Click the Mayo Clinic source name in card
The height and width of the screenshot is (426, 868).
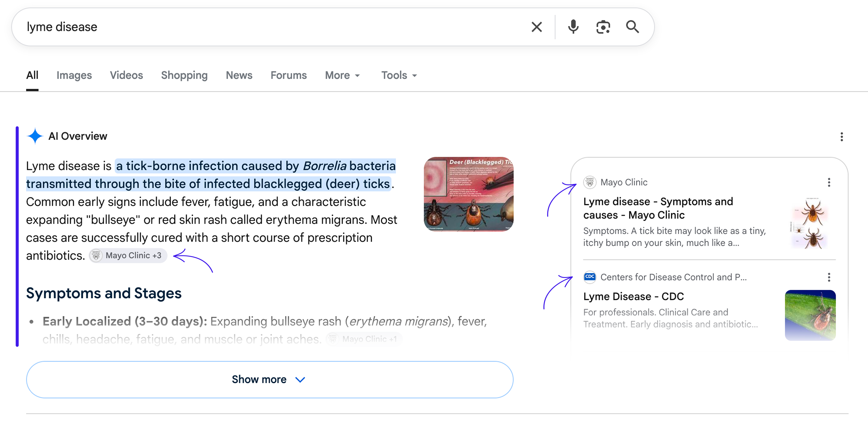(x=624, y=182)
